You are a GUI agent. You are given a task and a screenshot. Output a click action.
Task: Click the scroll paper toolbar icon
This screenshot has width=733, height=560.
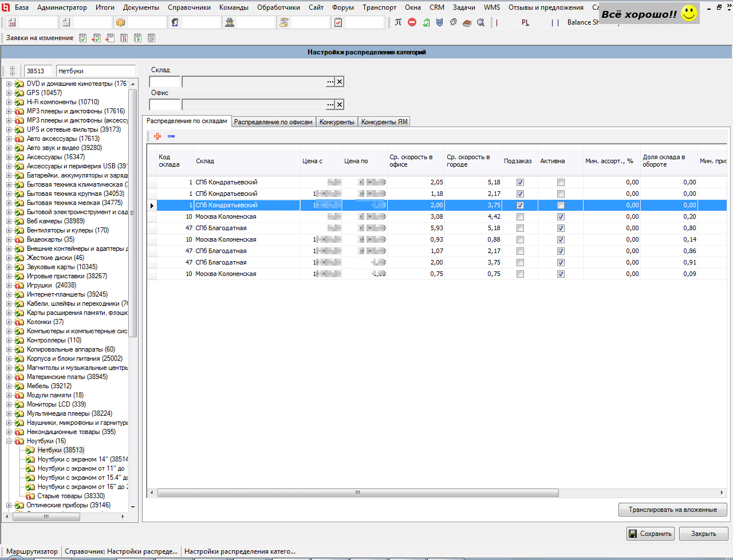284,22
